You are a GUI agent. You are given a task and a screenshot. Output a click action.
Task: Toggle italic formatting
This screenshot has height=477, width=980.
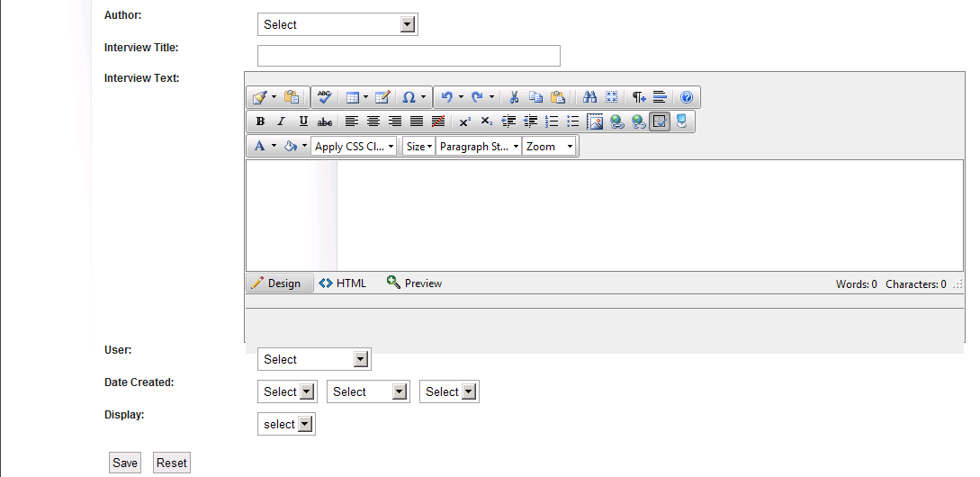point(282,121)
